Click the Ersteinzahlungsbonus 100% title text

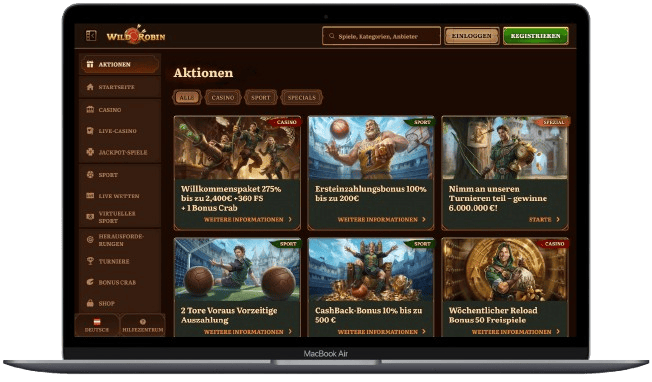[x=370, y=194]
